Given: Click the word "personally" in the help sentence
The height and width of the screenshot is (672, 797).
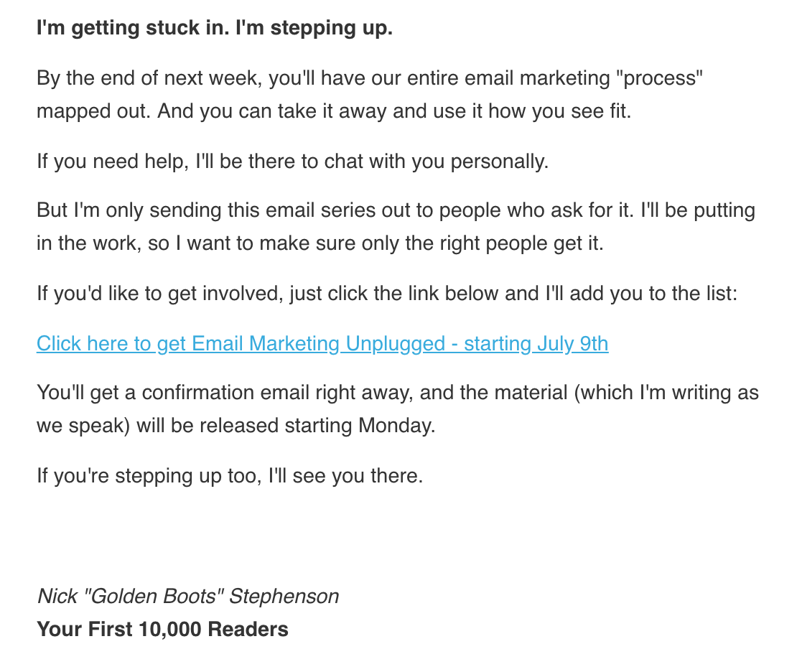Looking at the screenshot, I should point(500,162).
